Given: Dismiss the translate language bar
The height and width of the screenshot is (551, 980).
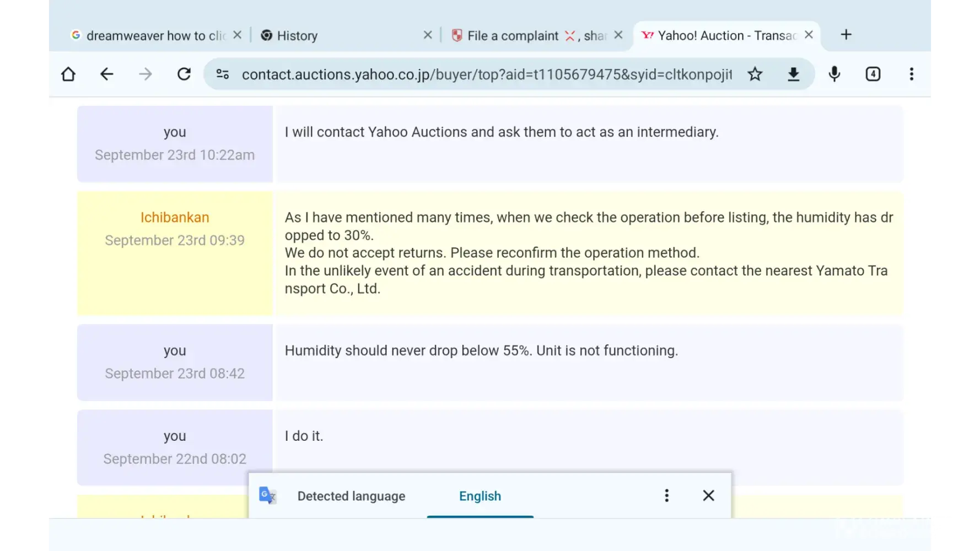Looking at the screenshot, I should (x=708, y=496).
